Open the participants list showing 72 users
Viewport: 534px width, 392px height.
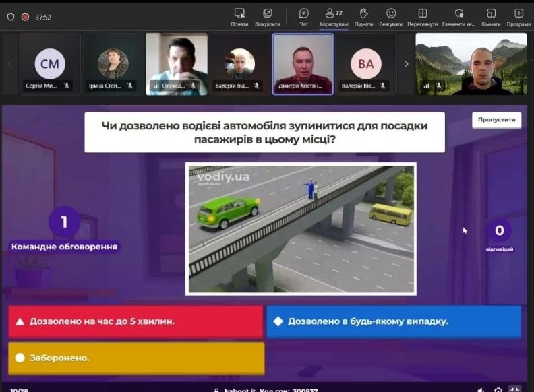(333, 16)
